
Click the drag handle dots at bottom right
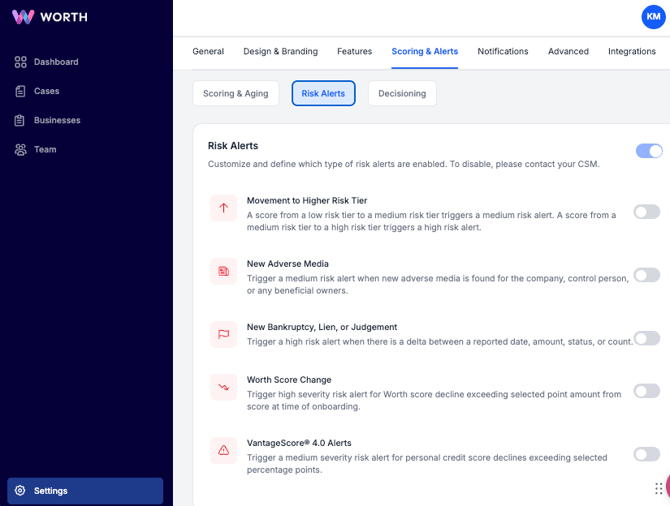pyautogui.click(x=659, y=488)
